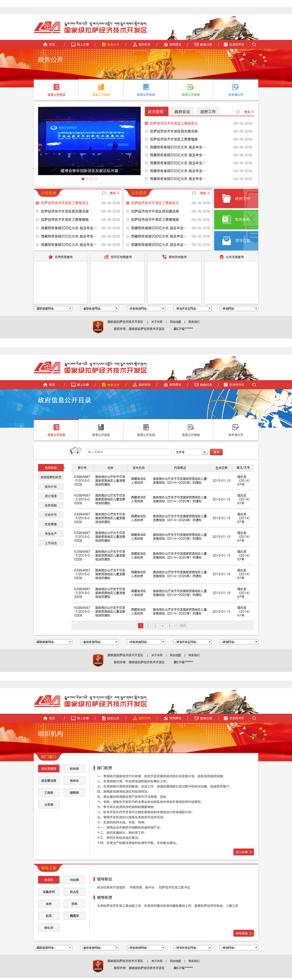292x980 pixels.
Task: Expand 省级政府网站 dropdown on the 组织机构 page
Action: [100, 948]
